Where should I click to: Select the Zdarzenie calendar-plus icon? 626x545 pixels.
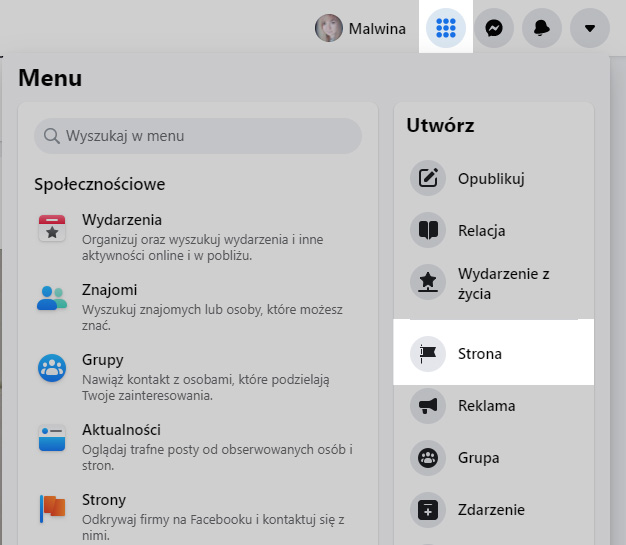428,510
